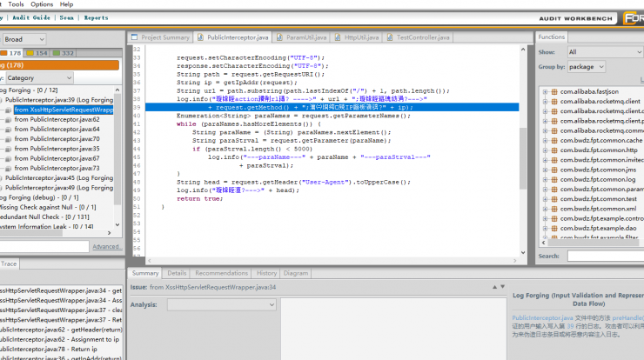Select the orange 178 issues folder tab
Image resolution: width=644 pixels, height=360 pixels.
pyautogui.click(x=11, y=53)
